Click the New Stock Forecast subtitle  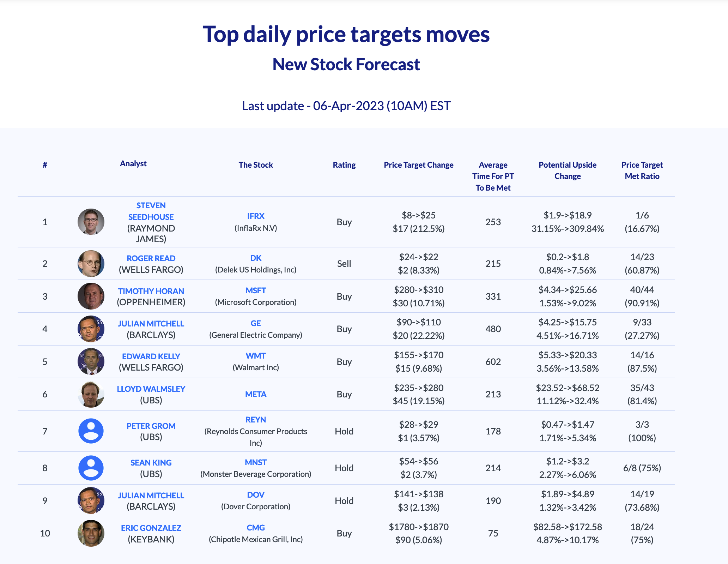click(346, 64)
